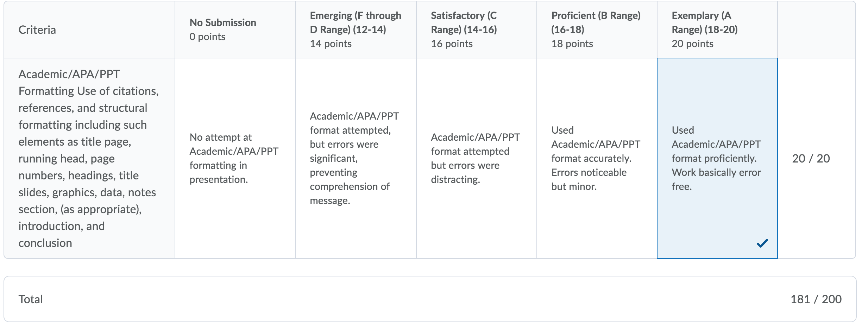Click the '14 points' label under Emerging

click(331, 44)
